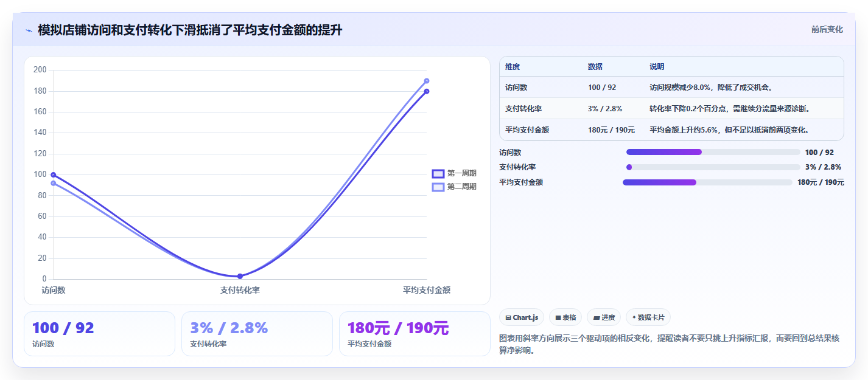Click the 访问数 progress bar

pyautogui.click(x=713, y=152)
